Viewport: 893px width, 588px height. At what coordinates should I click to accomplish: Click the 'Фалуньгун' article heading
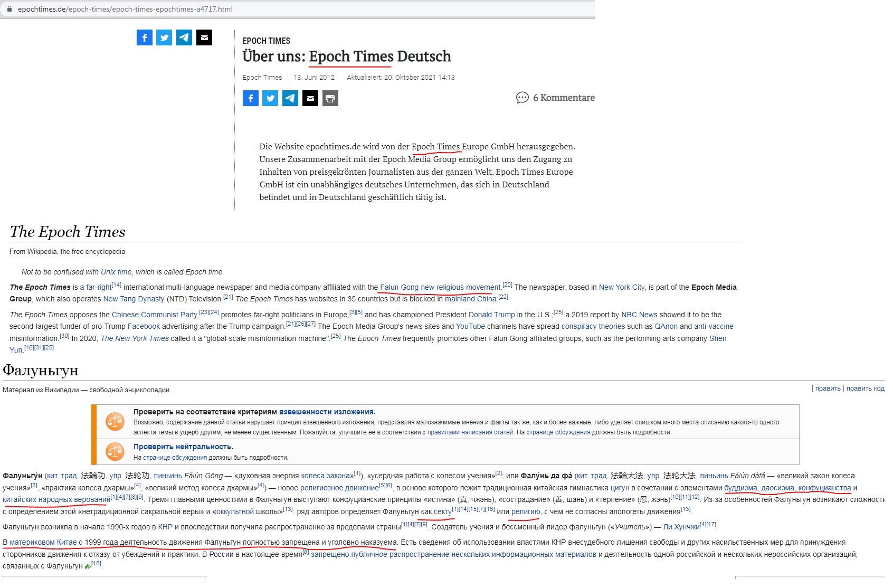(x=41, y=371)
